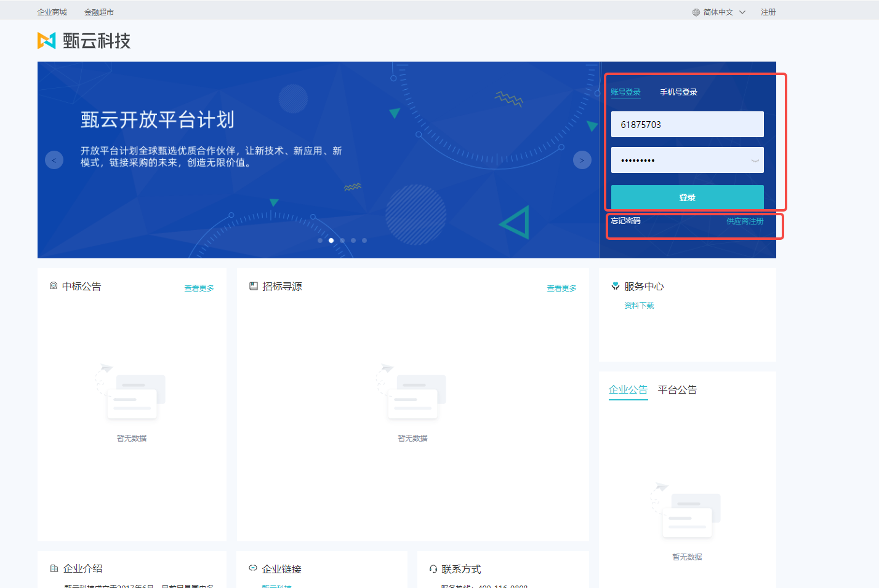Select the fourth carousel dot
Viewport: 879px width, 588px height.
click(x=353, y=240)
